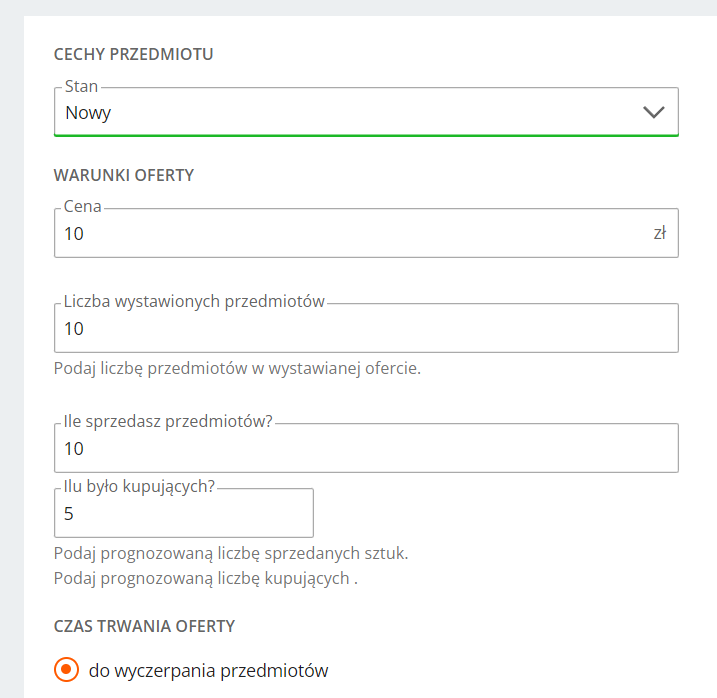Click the 'Ilu było kupujących?' floating label
Image resolution: width=717 pixels, height=698 pixels.
pyautogui.click(x=140, y=487)
